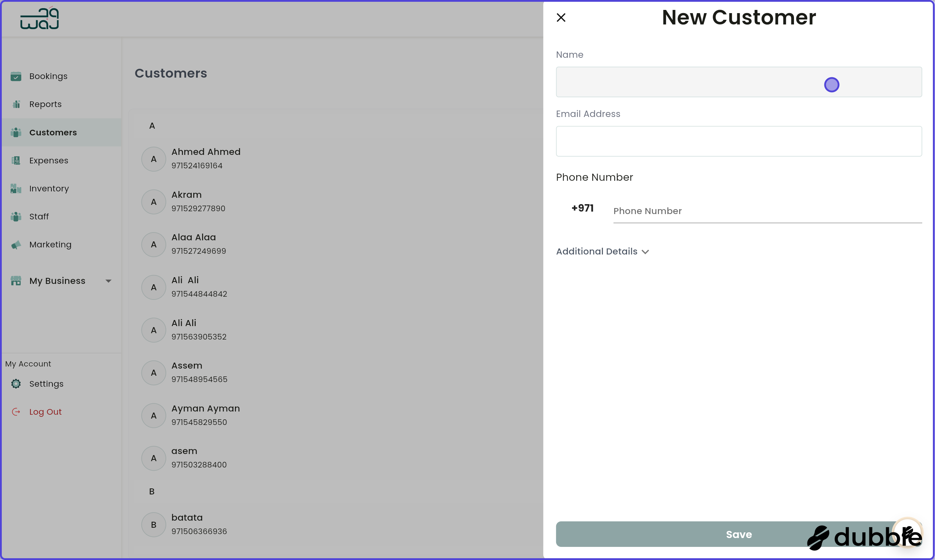Switch to the Reports section
The image size is (935, 560).
click(x=45, y=104)
